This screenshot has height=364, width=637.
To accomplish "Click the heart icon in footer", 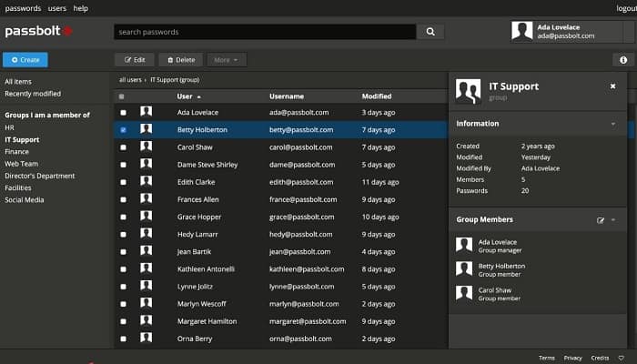I will coord(622,358).
